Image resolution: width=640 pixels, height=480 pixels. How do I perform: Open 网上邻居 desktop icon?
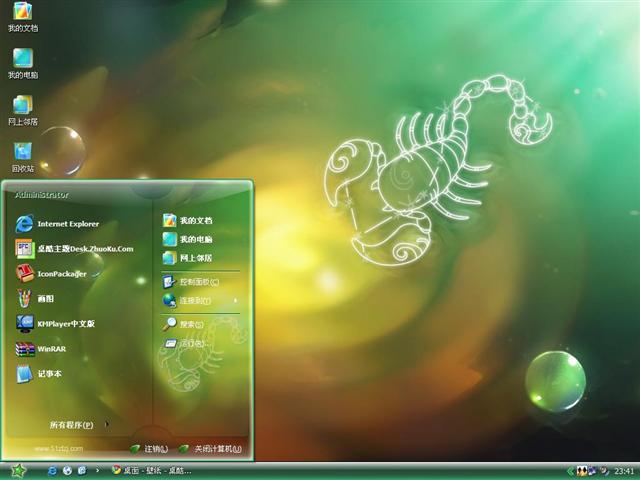click(x=22, y=110)
